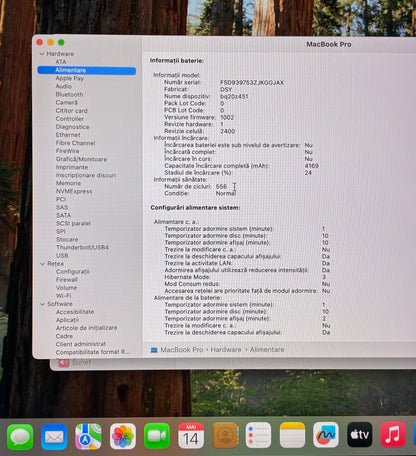Click Alimentare in the path bar
The width and height of the screenshot is (416, 456).
[267, 350]
